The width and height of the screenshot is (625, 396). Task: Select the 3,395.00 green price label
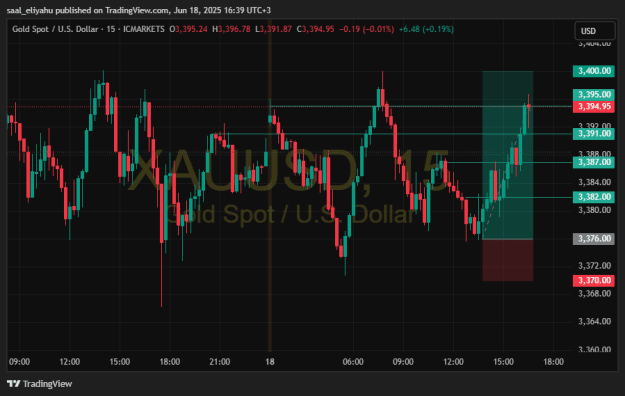594,95
